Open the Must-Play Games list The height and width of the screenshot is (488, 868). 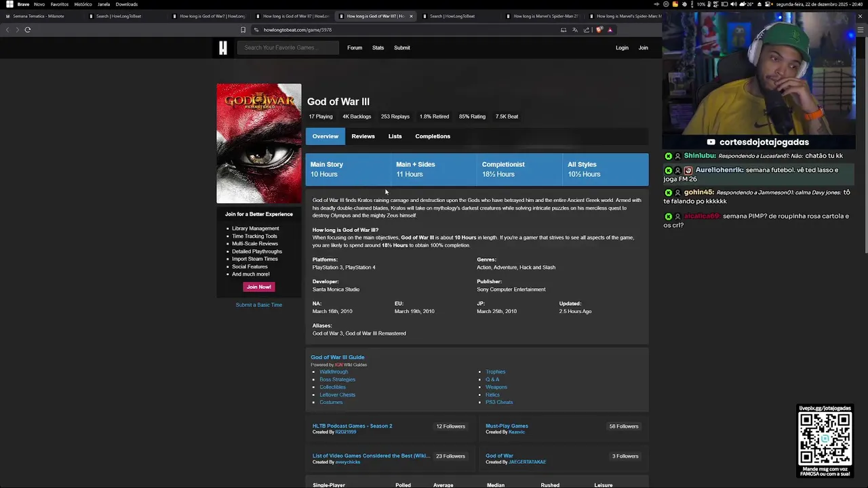507,426
